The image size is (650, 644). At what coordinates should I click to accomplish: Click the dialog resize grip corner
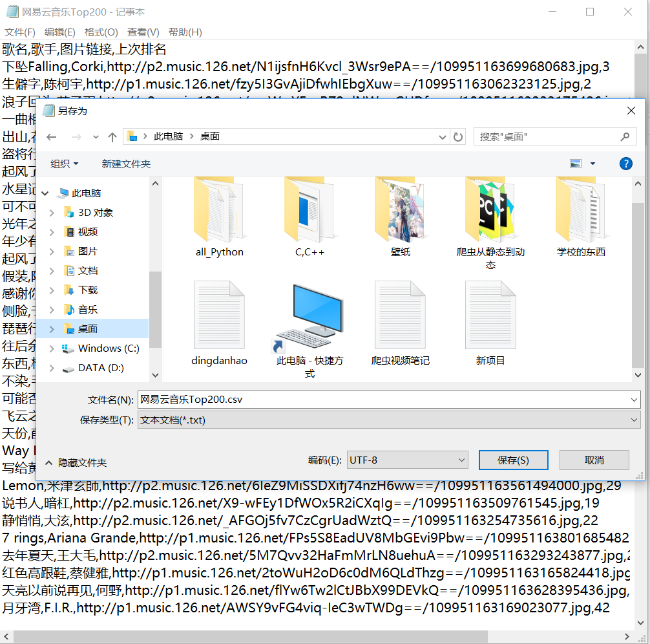tap(640, 475)
